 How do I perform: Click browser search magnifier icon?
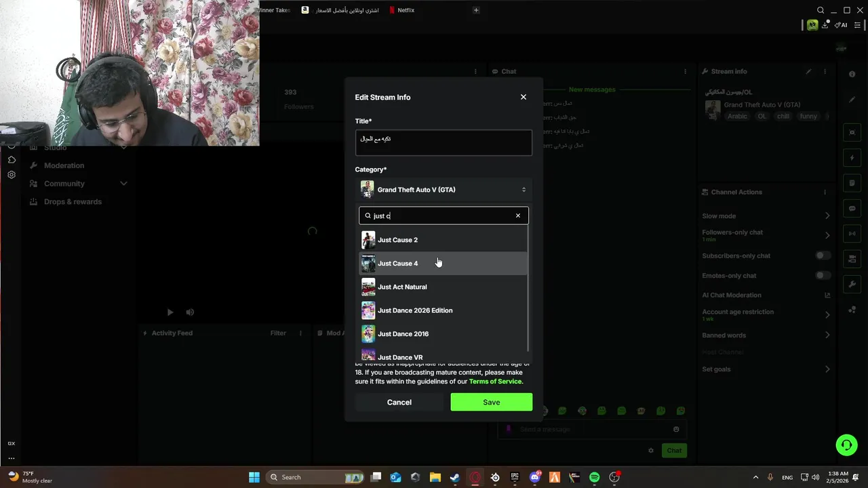click(821, 10)
